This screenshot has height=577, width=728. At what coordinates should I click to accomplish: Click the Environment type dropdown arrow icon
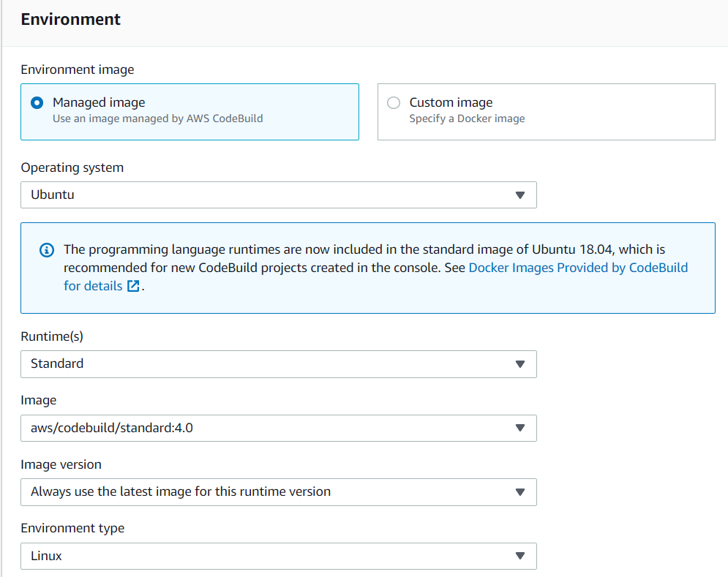click(x=520, y=556)
